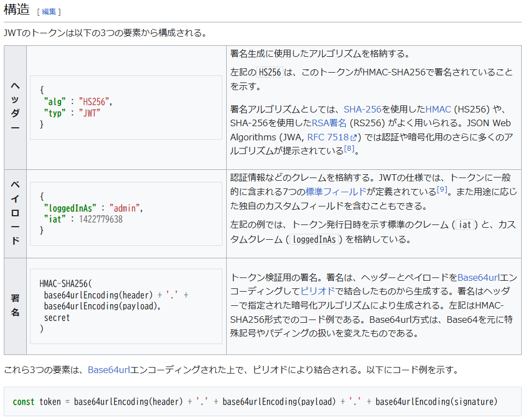The image size is (525, 420).
Task: Click the "loggedInAs" key in payload code
Action: pyautogui.click(x=70, y=208)
